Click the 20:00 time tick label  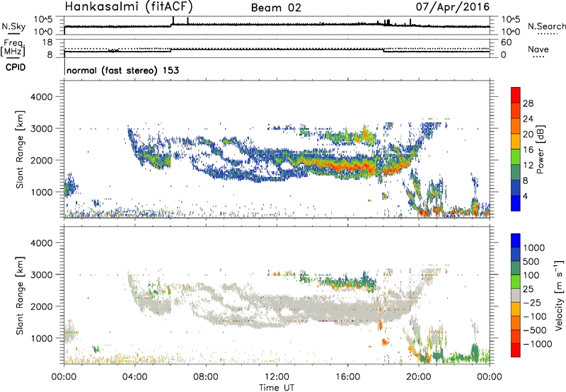click(419, 377)
